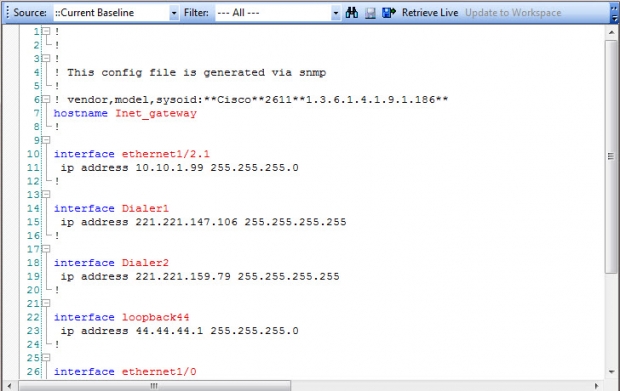Click the hostname Inet_gateway line
Viewport: 620px width, 391px height.
pyautogui.click(x=125, y=113)
